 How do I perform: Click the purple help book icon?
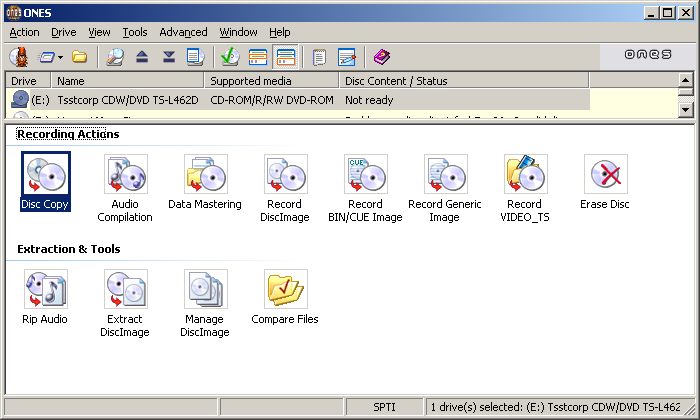coord(382,57)
